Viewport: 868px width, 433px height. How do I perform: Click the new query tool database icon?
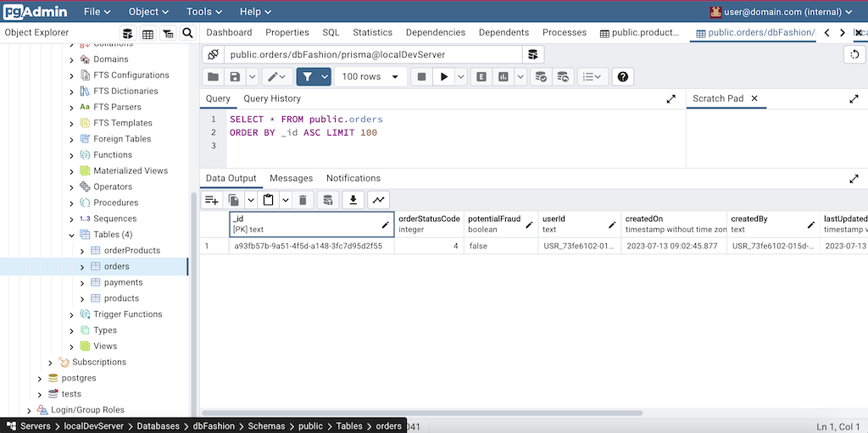tap(533, 55)
